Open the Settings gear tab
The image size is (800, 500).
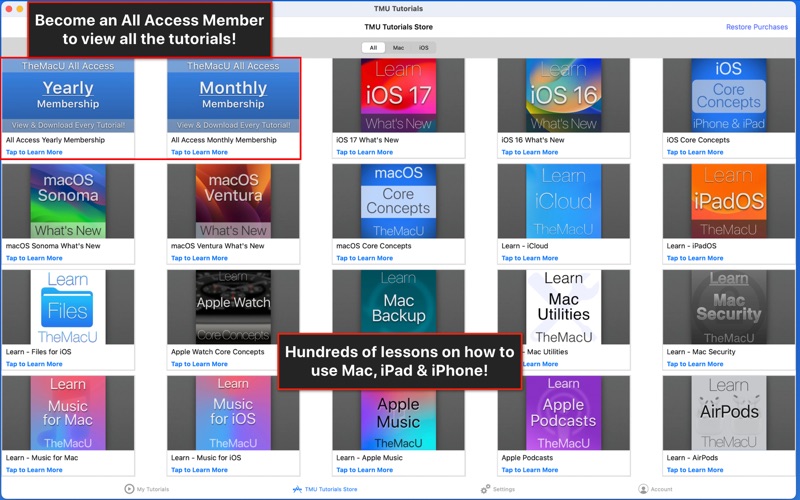pyautogui.click(x=485, y=489)
